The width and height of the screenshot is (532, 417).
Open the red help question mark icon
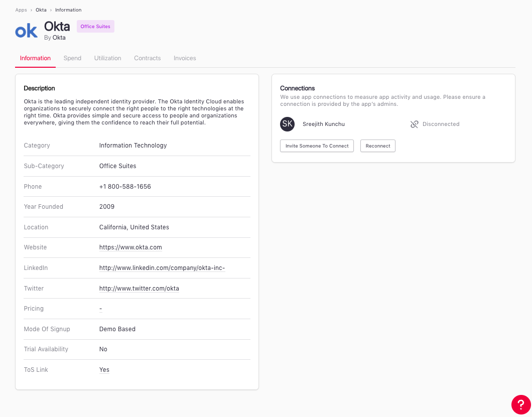tap(521, 404)
